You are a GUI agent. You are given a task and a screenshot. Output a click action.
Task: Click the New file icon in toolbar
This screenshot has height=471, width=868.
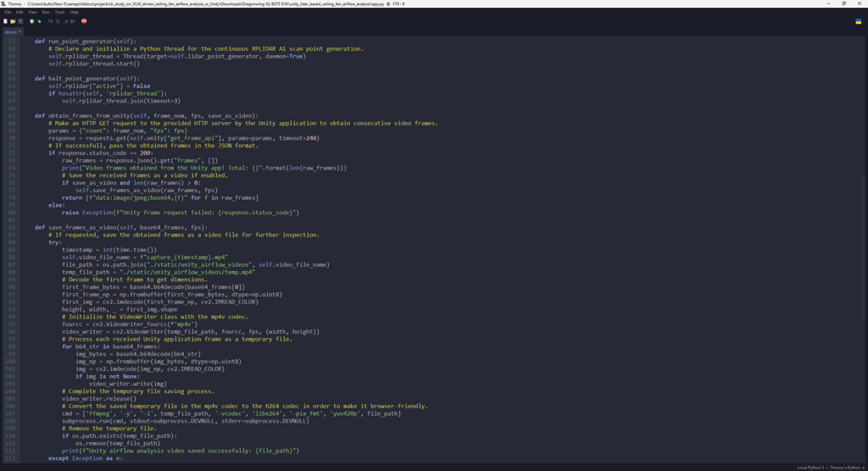pyautogui.click(x=6, y=21)
